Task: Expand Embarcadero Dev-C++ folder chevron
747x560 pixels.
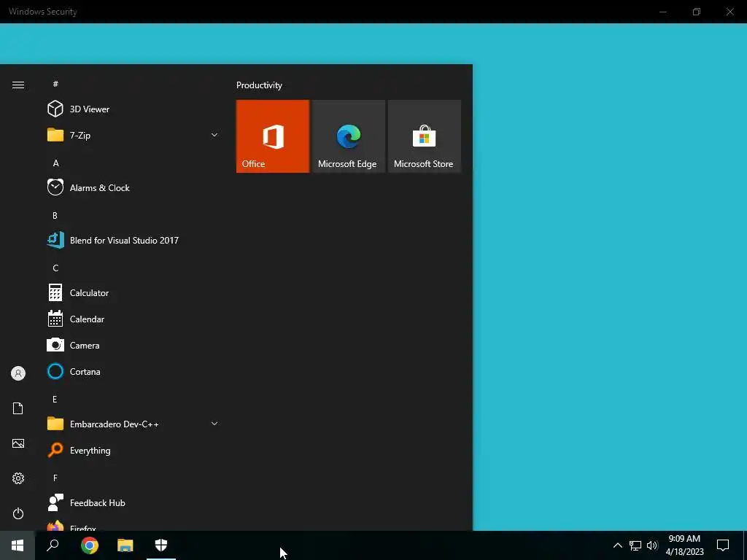Action: (214, 424)
